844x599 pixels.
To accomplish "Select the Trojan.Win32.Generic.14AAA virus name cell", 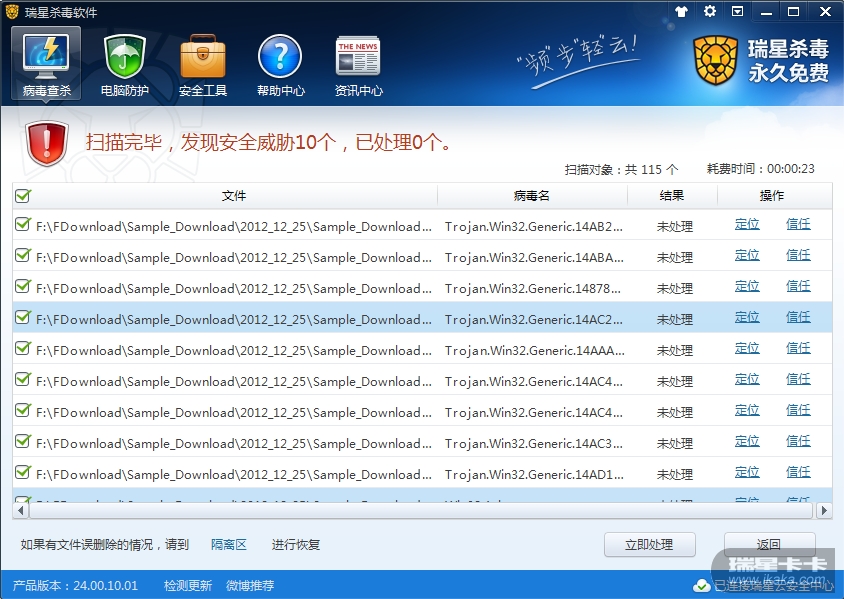I will (534, 351).
